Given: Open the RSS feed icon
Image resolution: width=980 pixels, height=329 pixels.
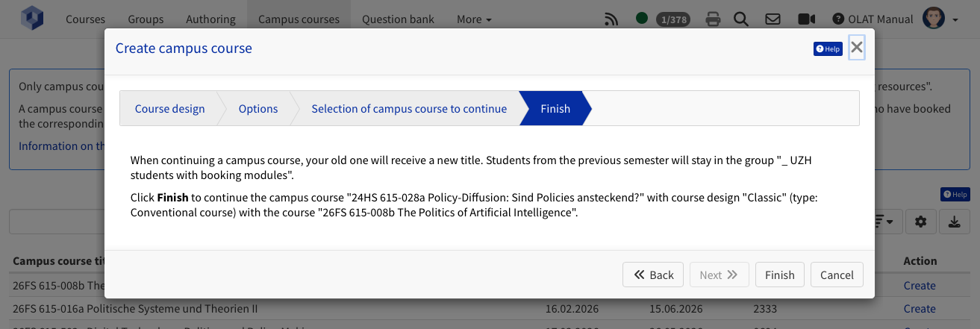Looking at the screenshot, I should (612, 19).
